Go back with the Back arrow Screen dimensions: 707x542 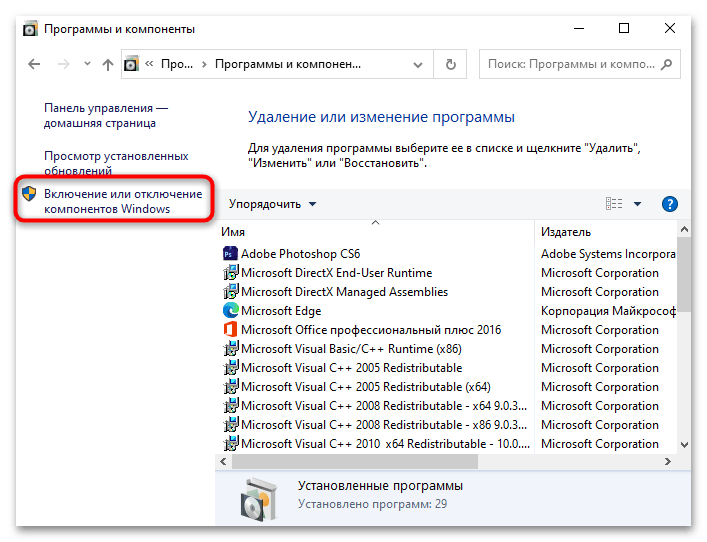click(x=34, y=64)
